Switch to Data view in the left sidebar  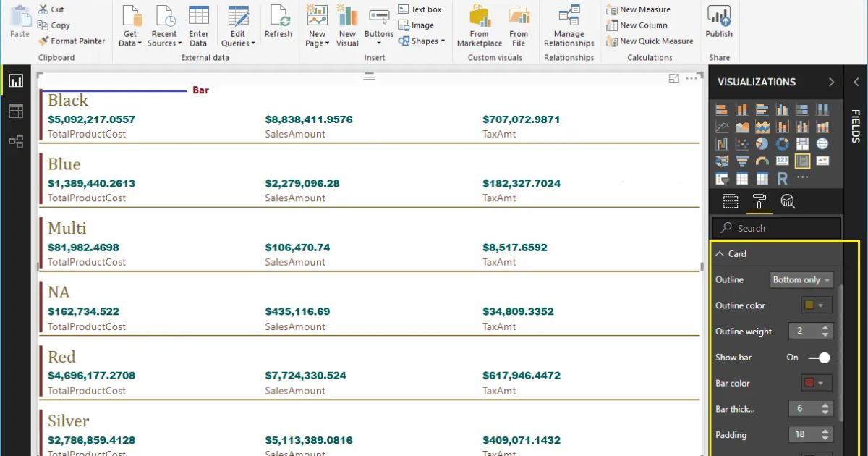coord(16,111)
